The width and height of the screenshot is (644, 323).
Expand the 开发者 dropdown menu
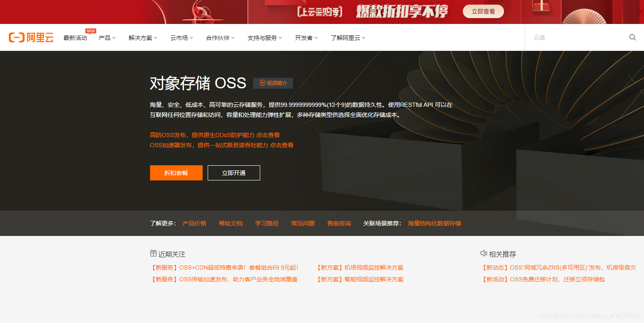coord(306,38)
